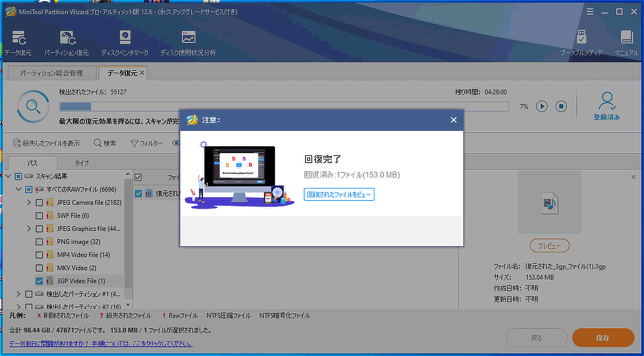Screen dimensions: 644x356
Task: Click the scanning magnifier icon
Action: point(32,106)
